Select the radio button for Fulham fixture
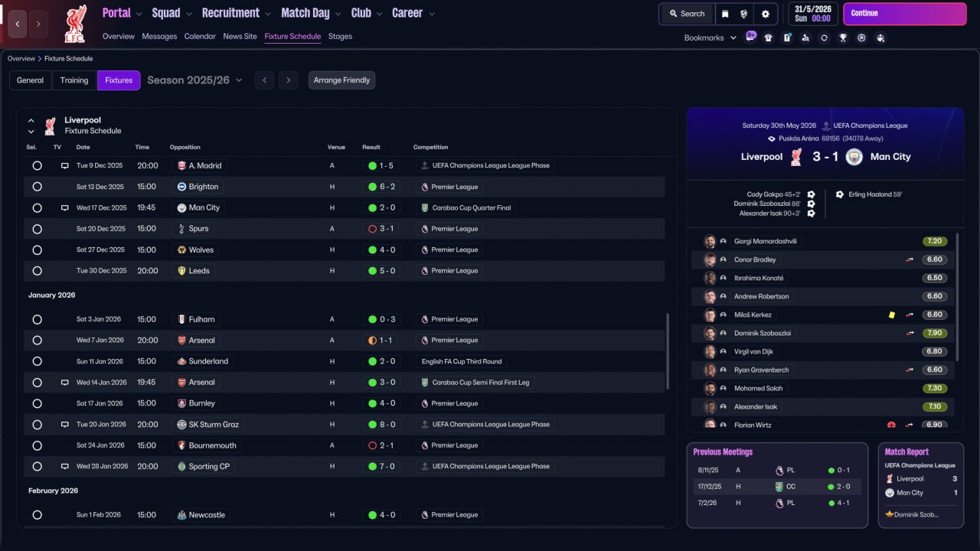The height and width of the screenshot is (551, 980). pyautogui.click(x=37, y=319)
